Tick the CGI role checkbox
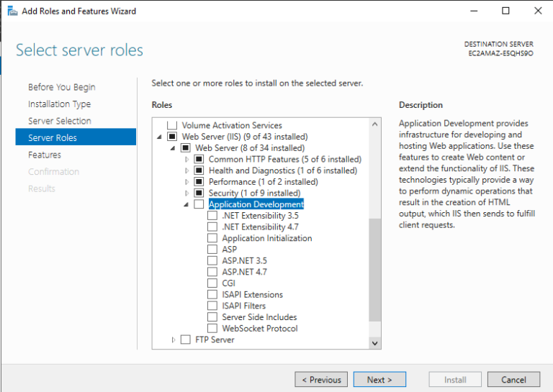Viewport: 553px width, 392px height. 212,283
